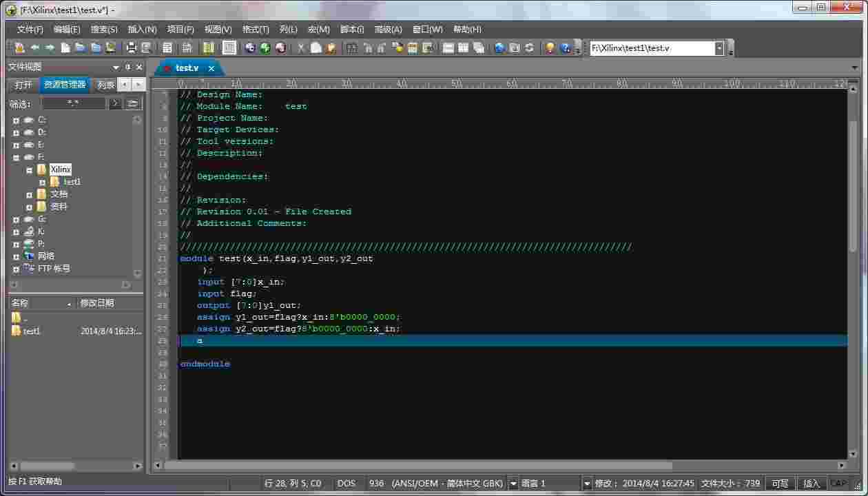Switch to the 打开 panel tab

point(23,85)
